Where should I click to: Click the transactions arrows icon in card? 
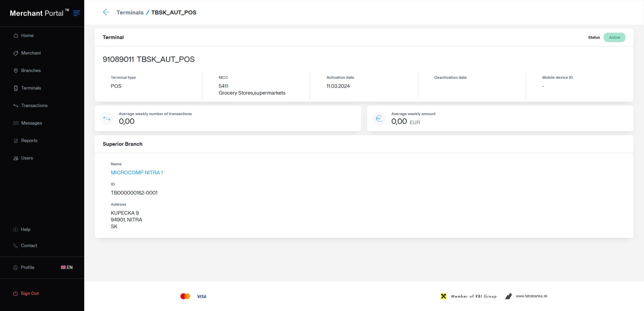tap(107, 118)
